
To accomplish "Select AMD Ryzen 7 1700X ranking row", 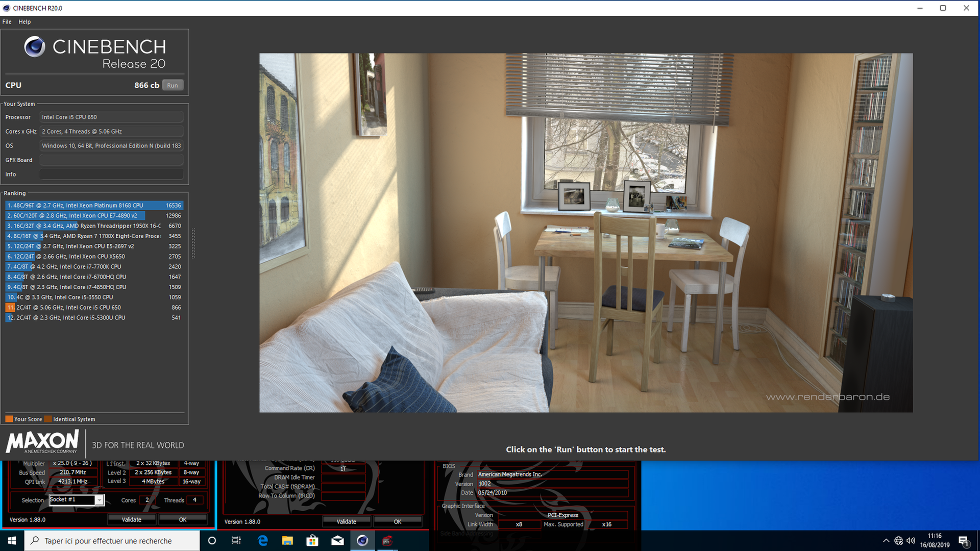I will [94, 236].
